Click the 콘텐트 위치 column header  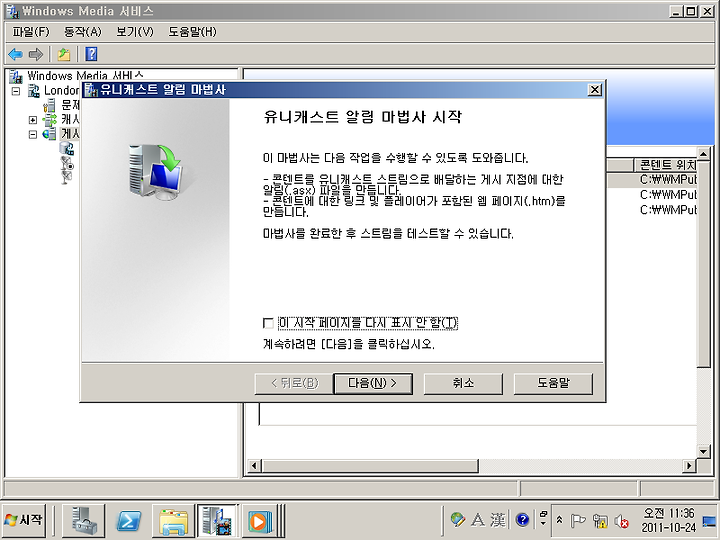666,165
